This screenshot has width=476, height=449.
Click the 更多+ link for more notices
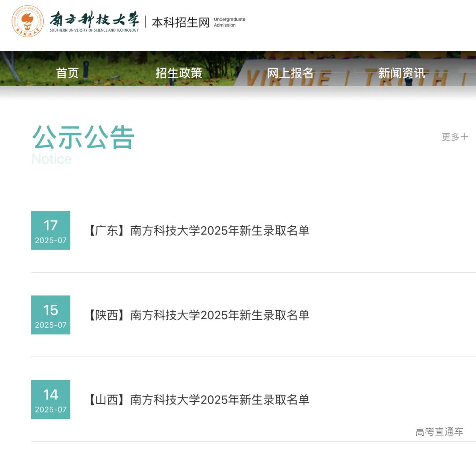454,137
